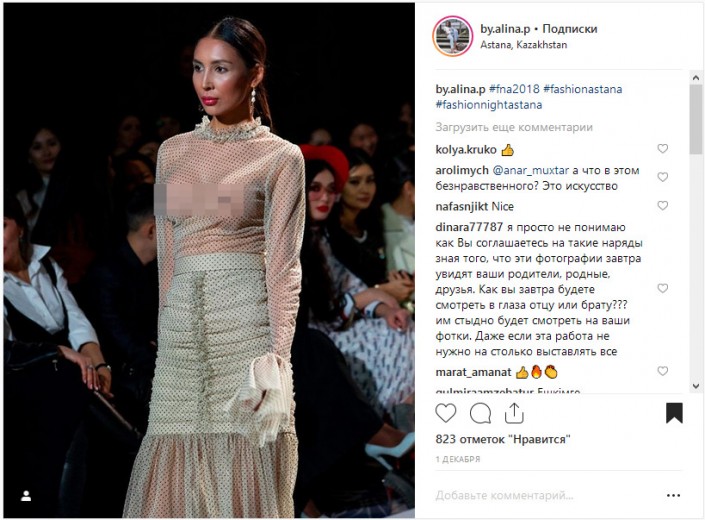Load more comments via Загрузить еще комментарии

click(x=513, y=127)
